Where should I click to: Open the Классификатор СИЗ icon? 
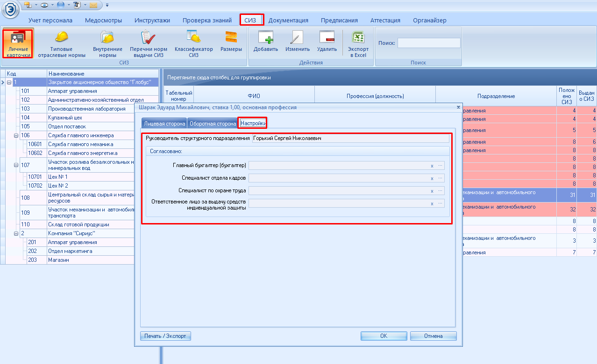[193, 44]
